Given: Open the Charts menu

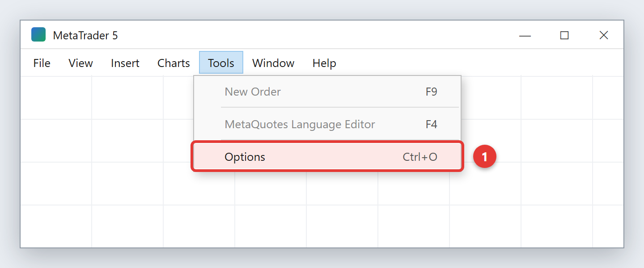Looking at the screenshot, I should (174, 63).
